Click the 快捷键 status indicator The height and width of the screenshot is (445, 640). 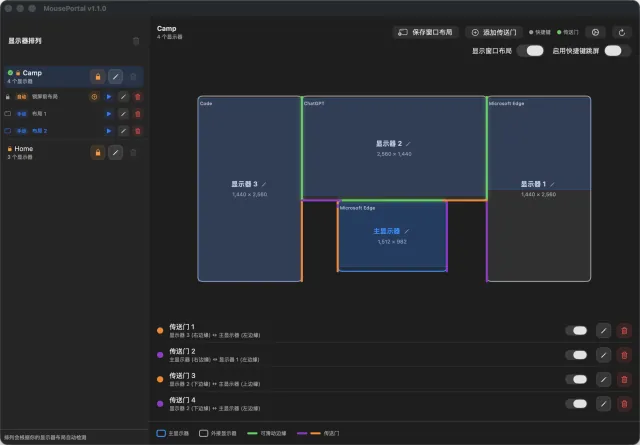click(540, 32)
